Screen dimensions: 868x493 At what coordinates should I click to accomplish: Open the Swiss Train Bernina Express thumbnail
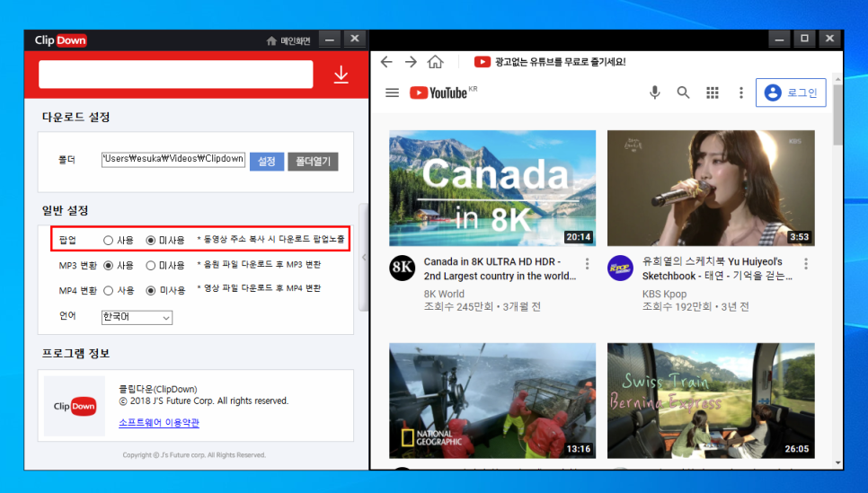click(x=711, y=401)
